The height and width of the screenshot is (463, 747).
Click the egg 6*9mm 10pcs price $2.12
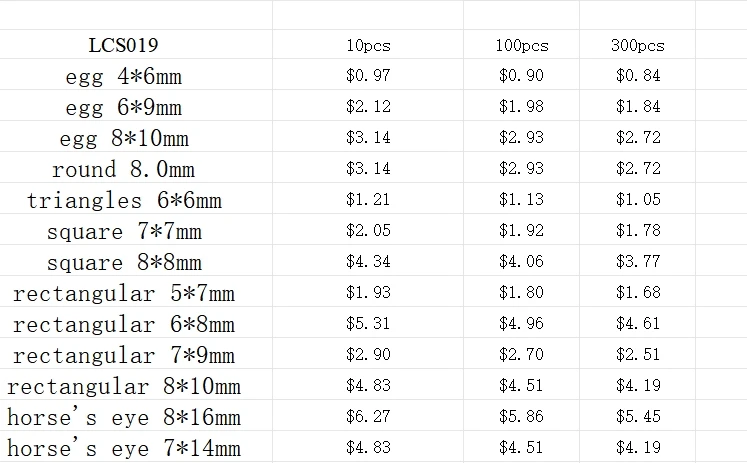pos(368,107)
